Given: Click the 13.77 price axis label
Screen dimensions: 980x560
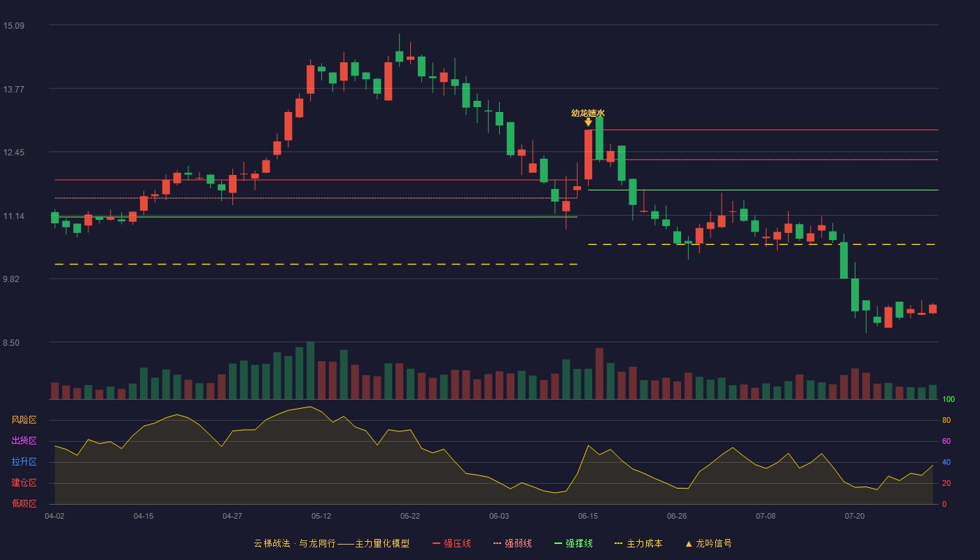Looking at the screenshot, I should point(13,89).
